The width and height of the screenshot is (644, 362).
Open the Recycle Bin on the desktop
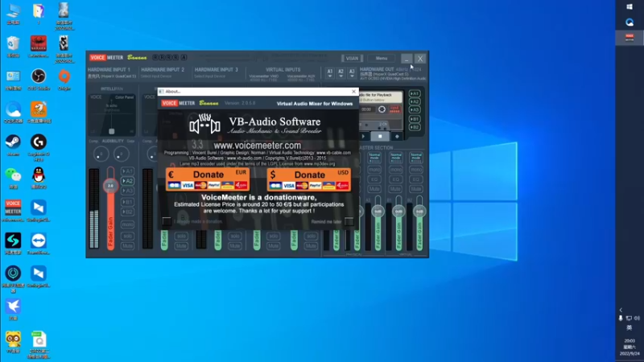pyautogui.click(x=13, y=46)
